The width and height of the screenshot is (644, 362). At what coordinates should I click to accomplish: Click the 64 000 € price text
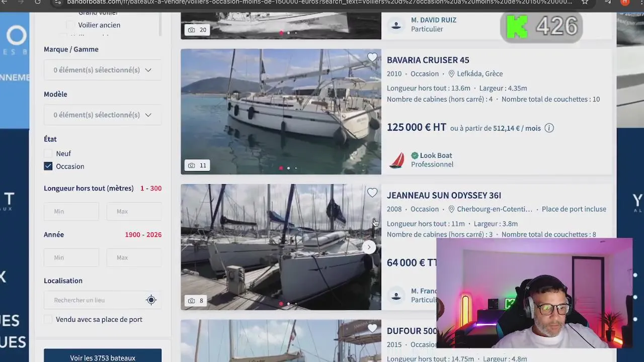412,262
